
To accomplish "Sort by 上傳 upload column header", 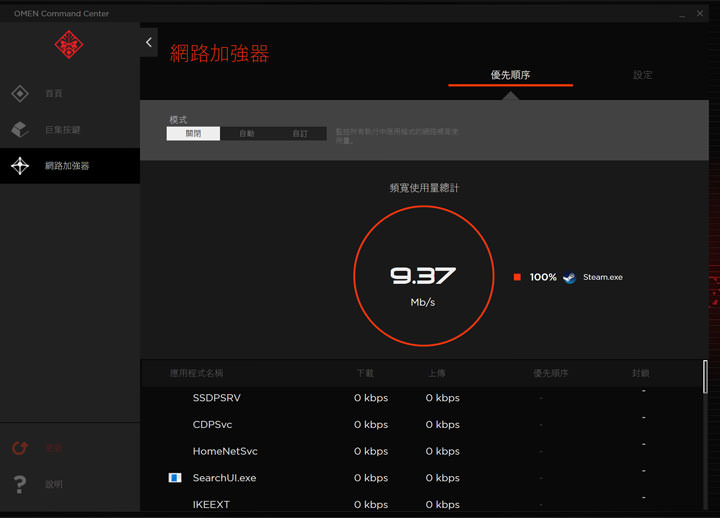I will coord(436,373).
